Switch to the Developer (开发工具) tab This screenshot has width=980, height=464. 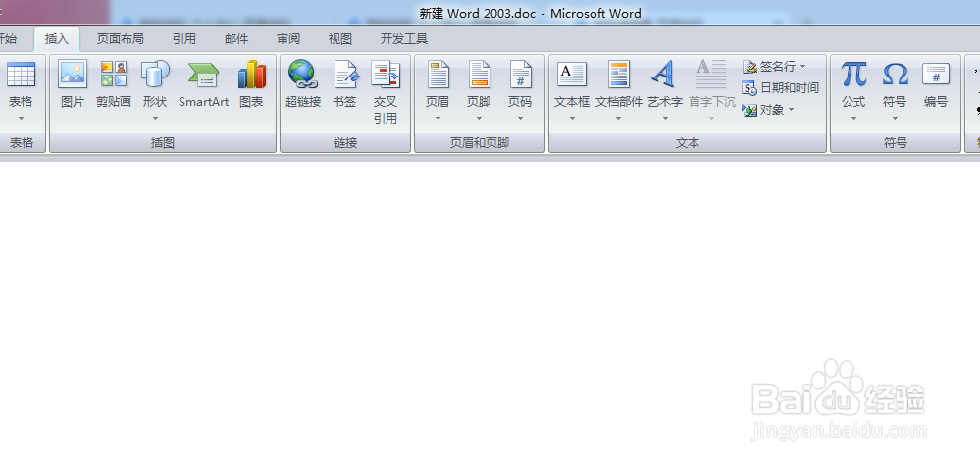point(404,39)
